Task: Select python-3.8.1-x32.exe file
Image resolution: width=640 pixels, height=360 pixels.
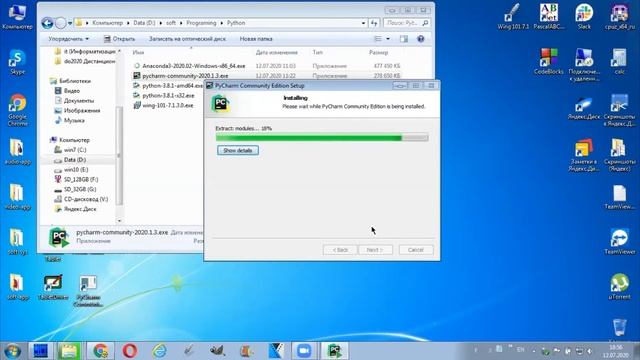Action: (x=168, y=95)
